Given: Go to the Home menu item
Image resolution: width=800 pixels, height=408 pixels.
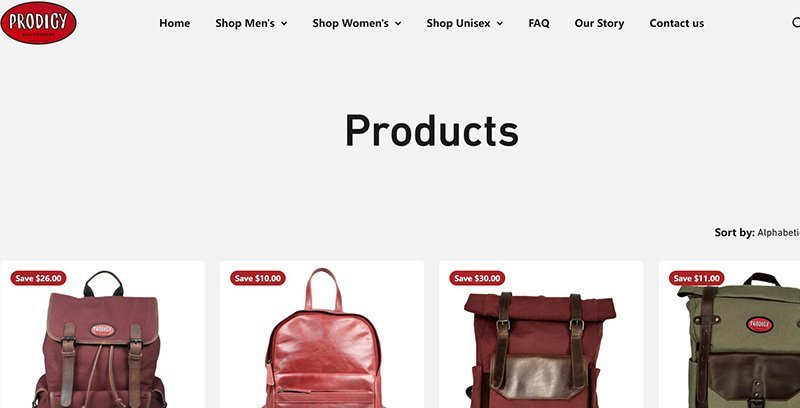Looking at the screenshot, I should (x=174, y=23).
